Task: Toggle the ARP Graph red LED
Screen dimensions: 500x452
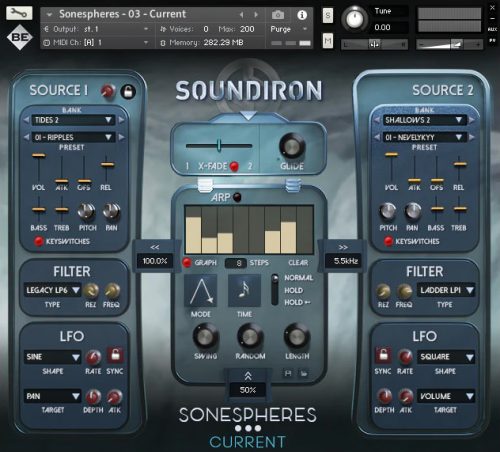Action: point(187,263)
